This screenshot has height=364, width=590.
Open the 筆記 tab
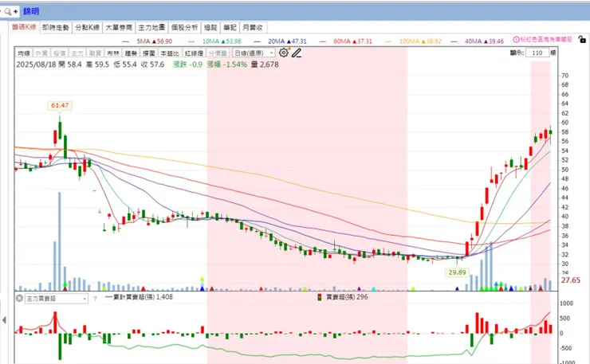pyautogui.click(x=230, y=27)
